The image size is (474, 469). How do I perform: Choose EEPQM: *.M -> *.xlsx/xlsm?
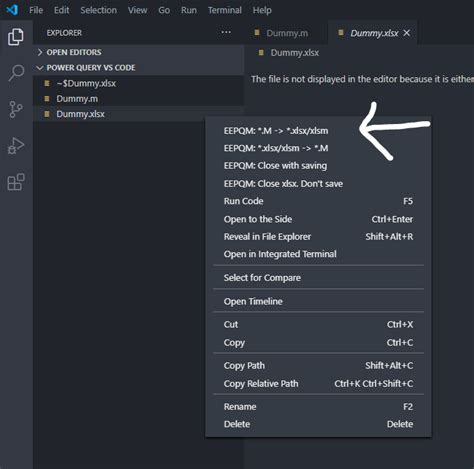(x=318, y=131)
